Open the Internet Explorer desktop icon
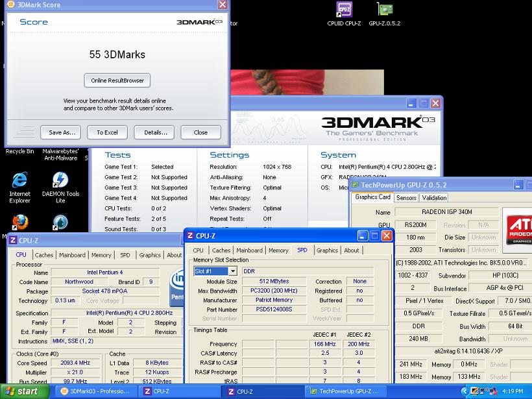Image resolution: width=532 pixels, height=399 pixels. click(19, 180)
